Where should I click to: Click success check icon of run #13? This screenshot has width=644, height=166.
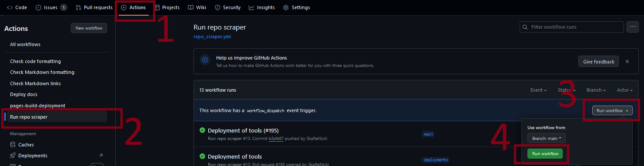(202, 130)
